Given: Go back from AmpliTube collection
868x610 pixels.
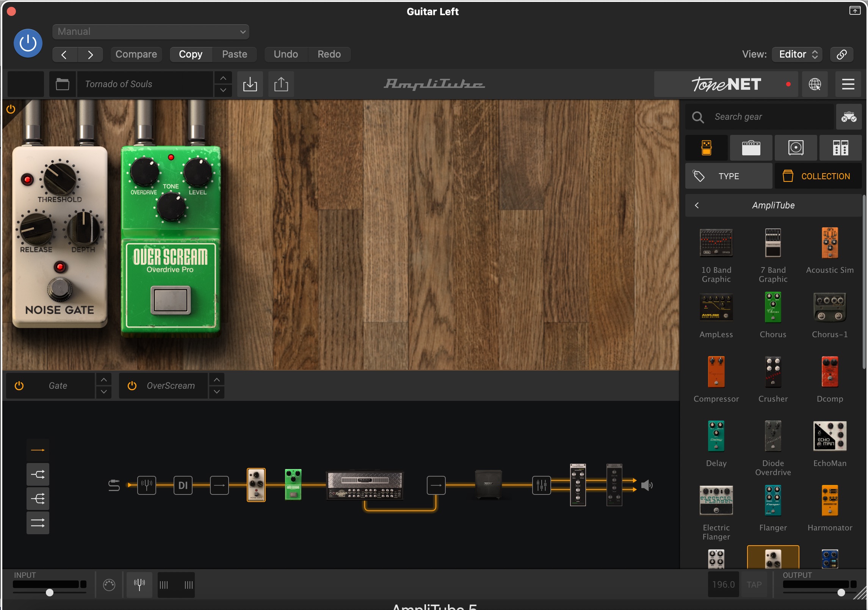Looking at the screenshot, I should click(697, 205).
